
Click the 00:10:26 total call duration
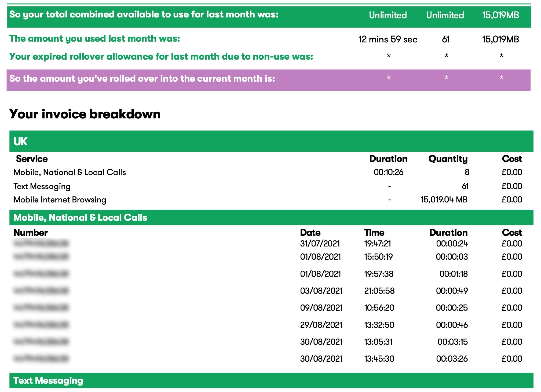(388, 172)
